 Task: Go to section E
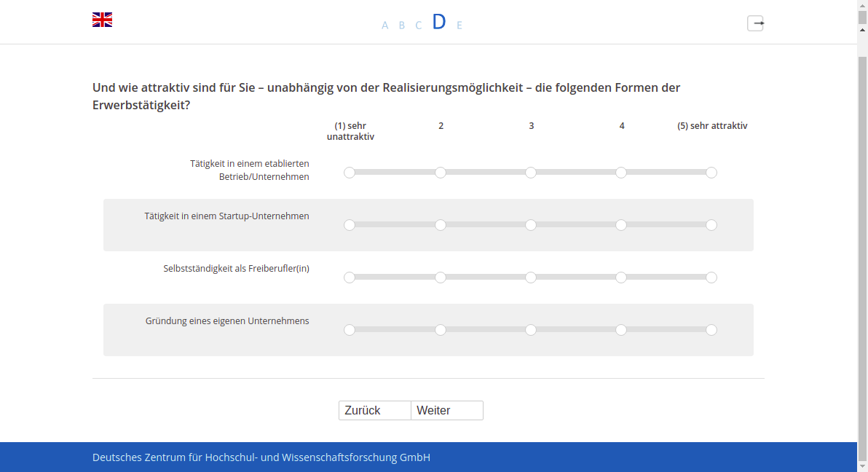coord(459,25)
